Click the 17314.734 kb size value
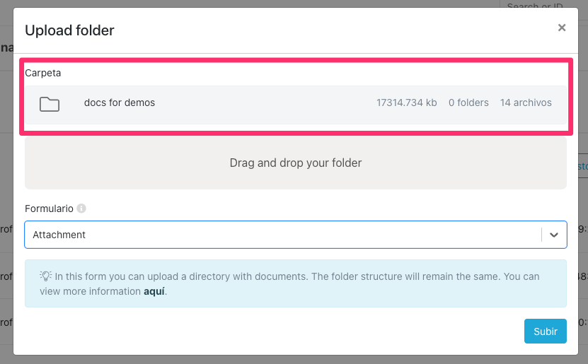588x364 pixels. (406, 102)
